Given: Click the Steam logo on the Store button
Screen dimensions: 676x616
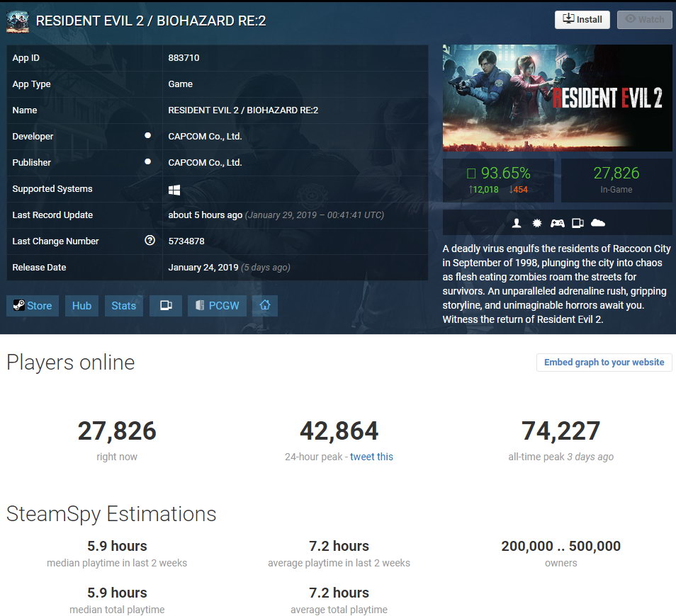Looking at the screenshot, I should tap(18, 305).
